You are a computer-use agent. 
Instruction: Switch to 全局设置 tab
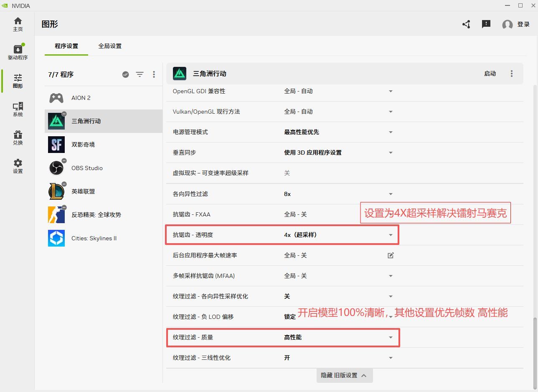click(110, 46)
